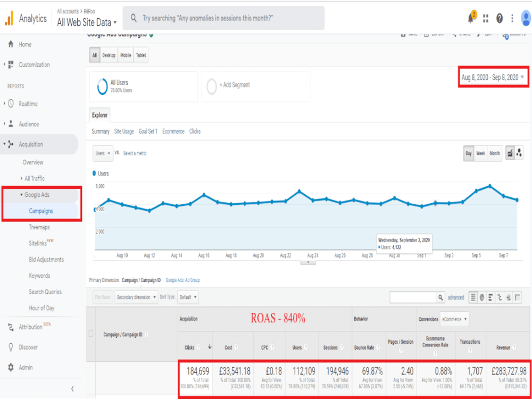The width and height of the screenshot is (532, 399).
Task: Click the Discover lightbulb icon
Action: click(x=11, y=347)
